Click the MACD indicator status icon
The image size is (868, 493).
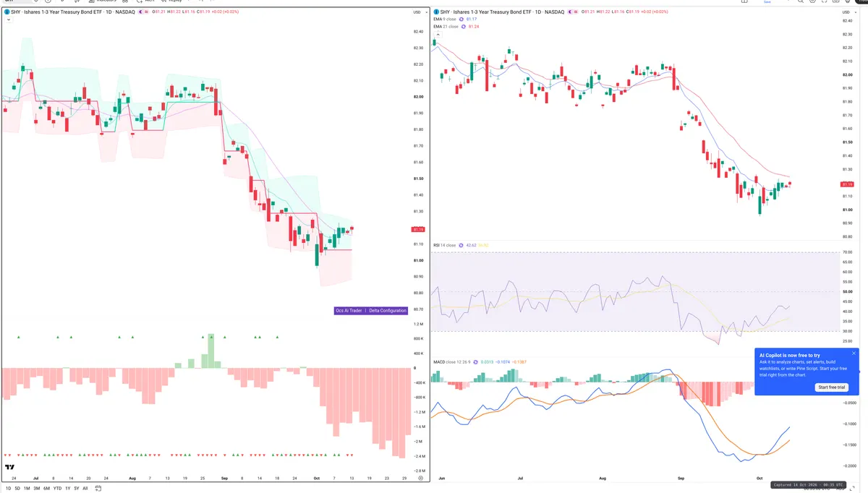[x=475, y=362]
